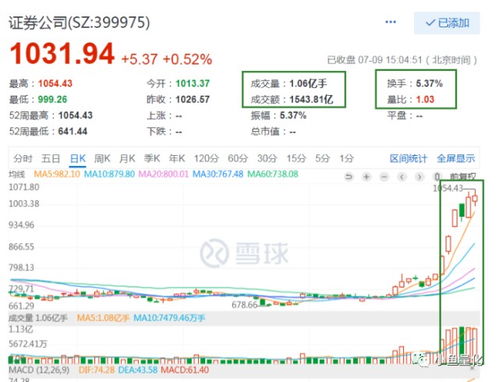Image resolution: width=499 pixels, height=382 pixels.
Task: Click the price change +5.37 +0.52%
Action: (x=167, y=59)
